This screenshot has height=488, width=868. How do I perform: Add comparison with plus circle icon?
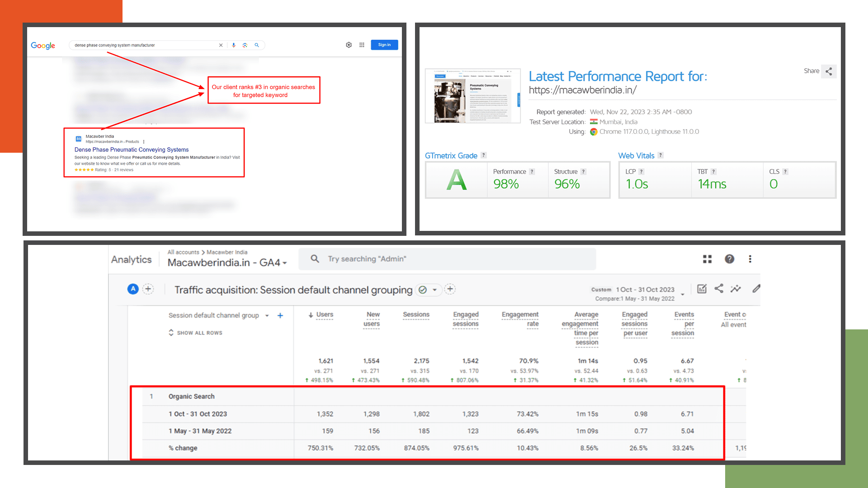tap(148, 289)
